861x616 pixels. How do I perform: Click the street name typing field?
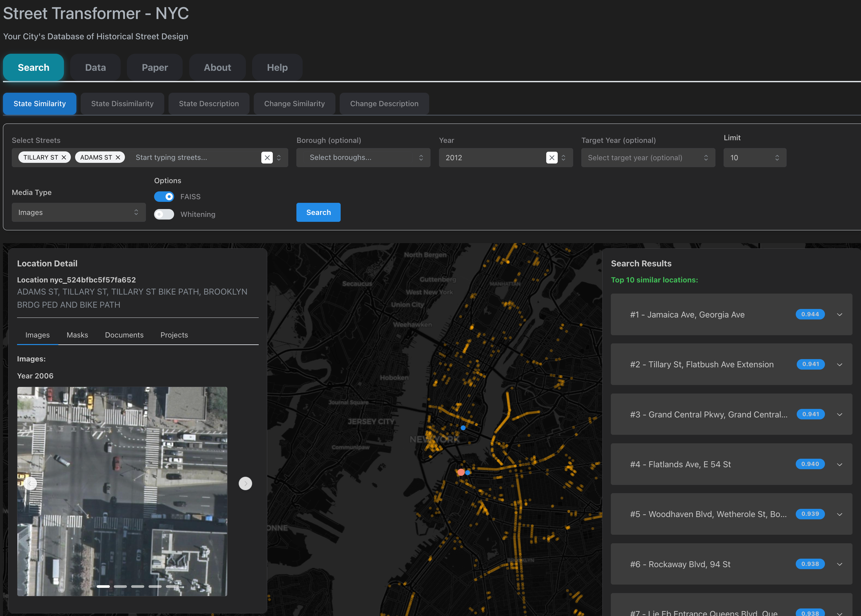[195, 157]
